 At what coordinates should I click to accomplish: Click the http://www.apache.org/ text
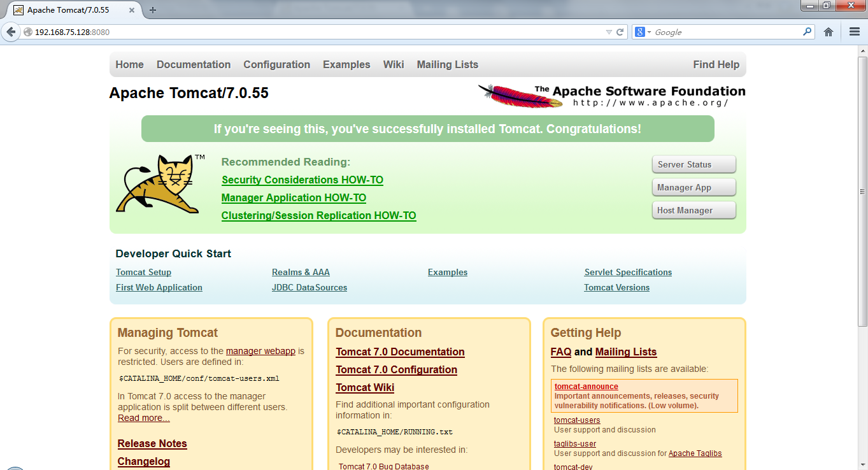coord(650,103)
